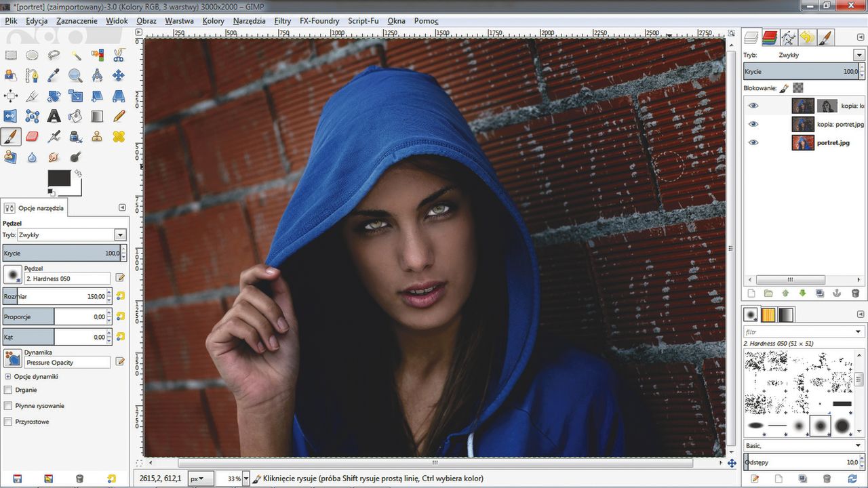Screen dimensions: 868x488
Task: Expand Opcje dynamiki section
Action: [7, 376]
